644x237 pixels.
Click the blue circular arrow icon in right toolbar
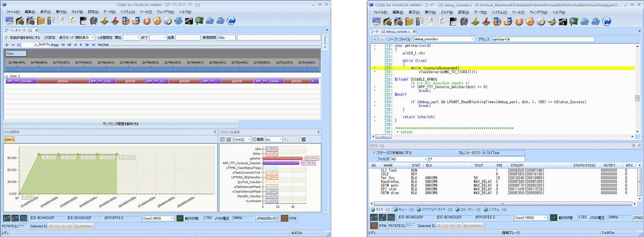pos(606,21)
